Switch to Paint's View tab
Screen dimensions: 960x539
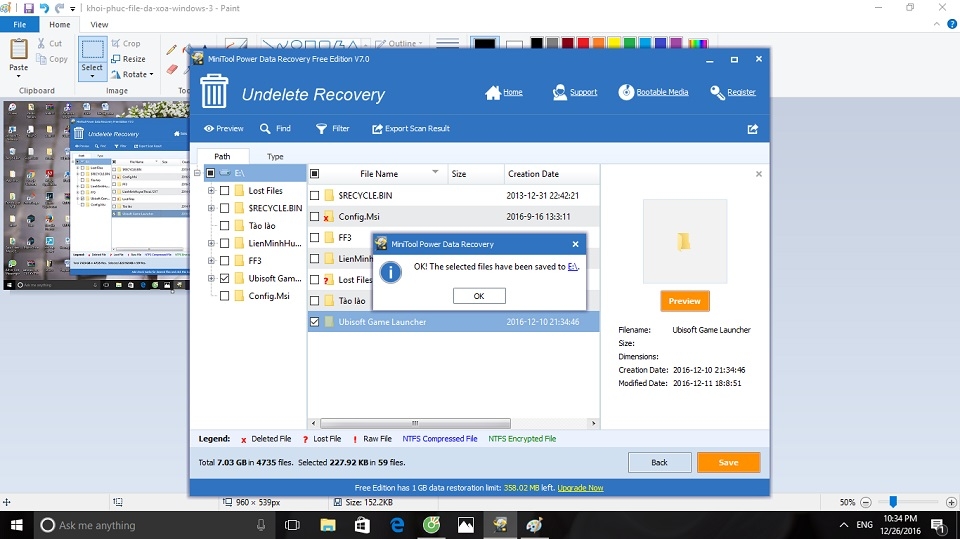click(x=99, y=24)
